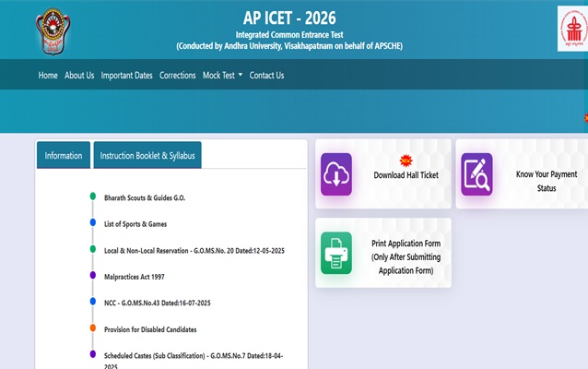Click the cloud download Hall Ticket icon
Screen dimensions: 588x369
(336, 174)
